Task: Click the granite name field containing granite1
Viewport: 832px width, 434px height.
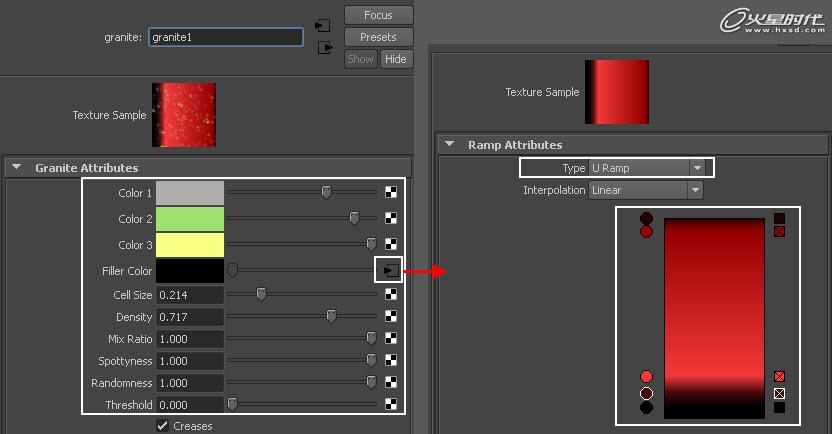Action: pos(226,37)
